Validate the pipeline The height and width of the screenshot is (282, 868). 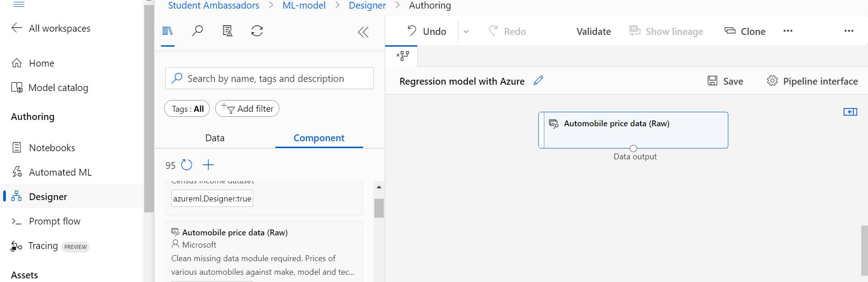[594, 31]
